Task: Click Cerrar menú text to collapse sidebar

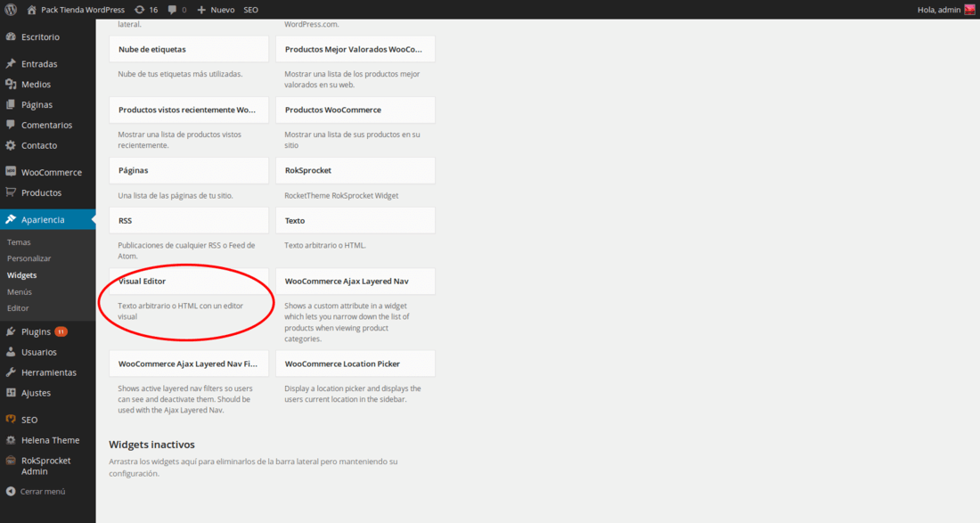Action: click(x=43, y=491)
